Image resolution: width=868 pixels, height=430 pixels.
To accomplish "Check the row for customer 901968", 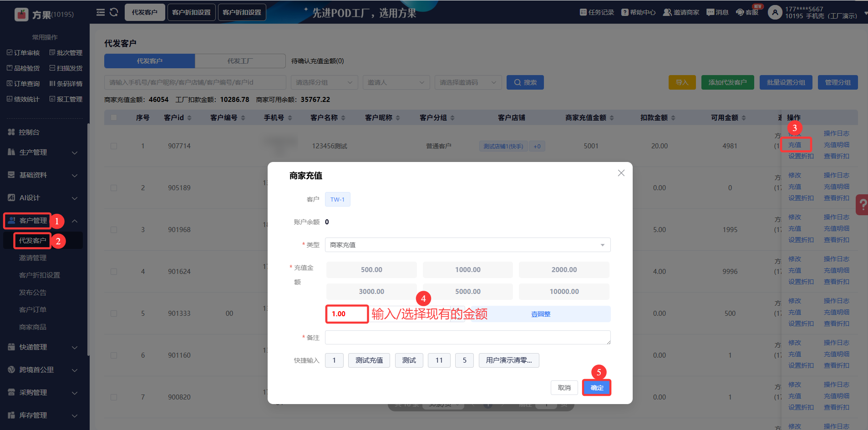I will 114,230.
